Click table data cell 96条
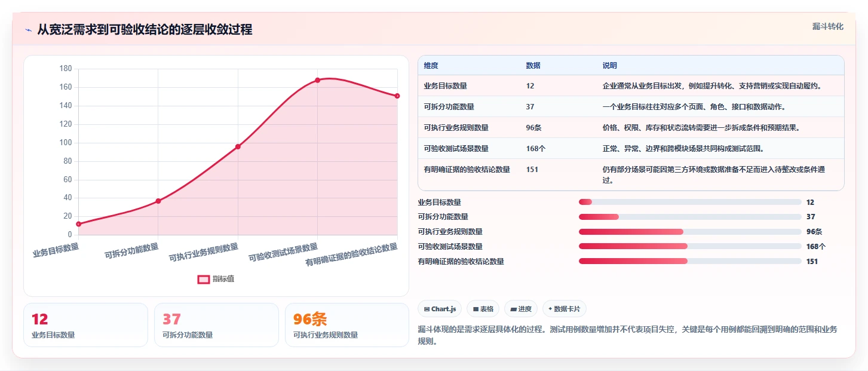Screen dimensions: 868x371 pyautogui.click(x=534, y=128)
